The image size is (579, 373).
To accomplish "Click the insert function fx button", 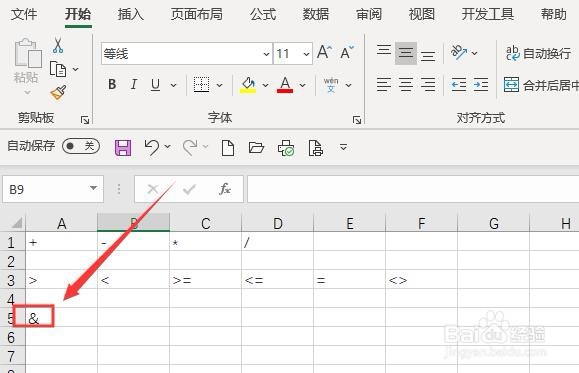I will [225, 189].
